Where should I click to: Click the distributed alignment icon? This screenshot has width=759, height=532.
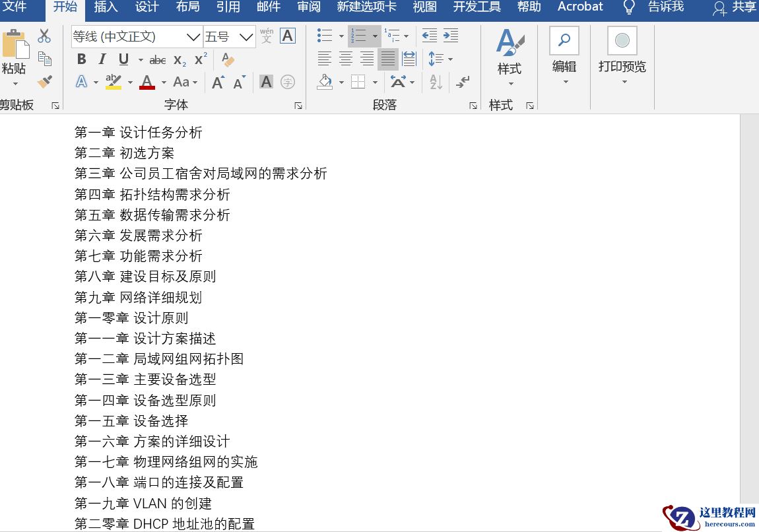409,59
